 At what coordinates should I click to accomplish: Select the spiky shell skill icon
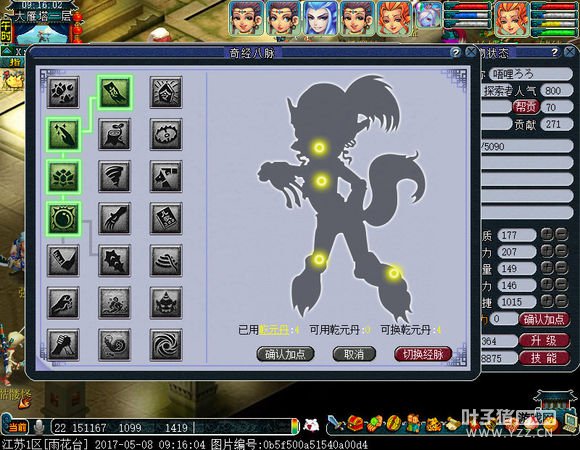(115, 261)
